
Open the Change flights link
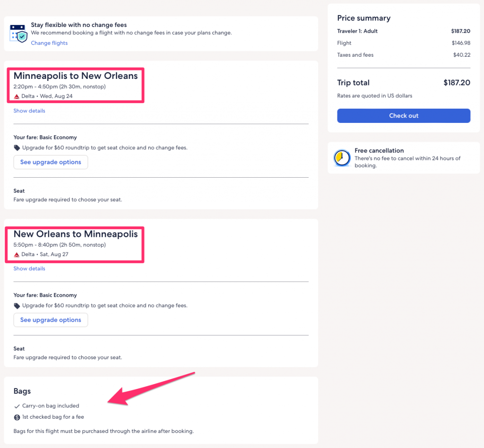(x=49, y=43)
